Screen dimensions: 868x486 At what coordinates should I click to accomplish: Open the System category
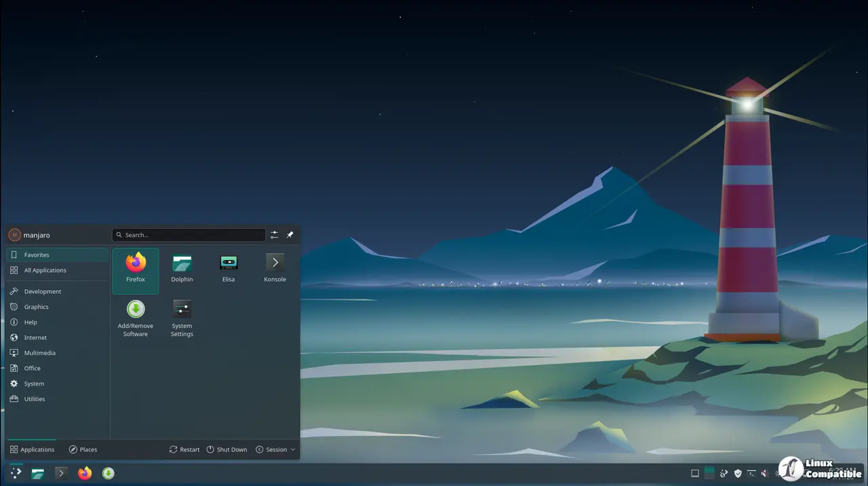click(x=57, y=384)
